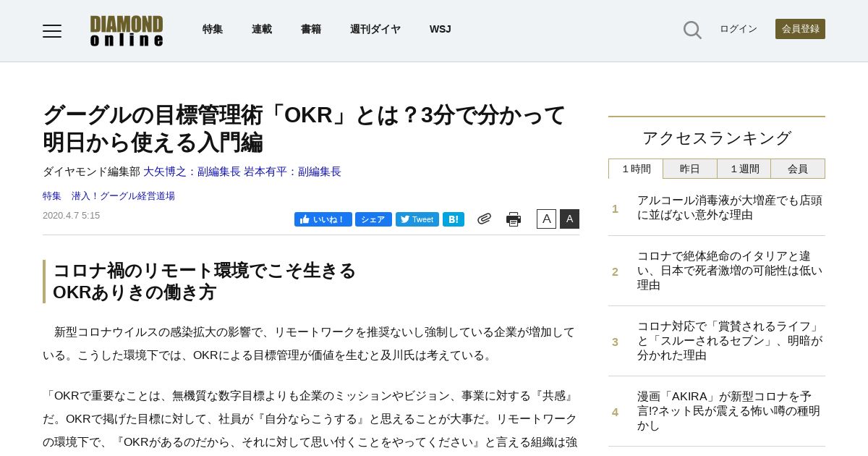Open ranking 1 article about アルコール消毒液
Image resolution: width=868 pixels, height=456 pixels.
click(729, 208)
